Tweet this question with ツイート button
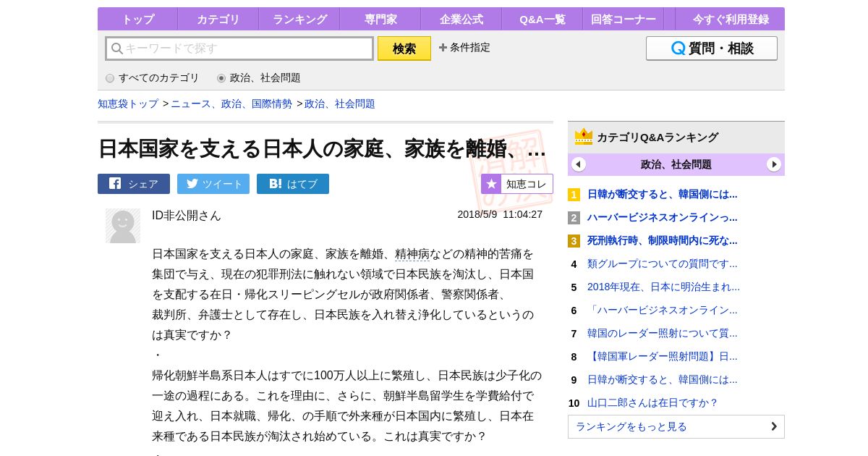Screen dimensions: 868x456 click(213, 184)
